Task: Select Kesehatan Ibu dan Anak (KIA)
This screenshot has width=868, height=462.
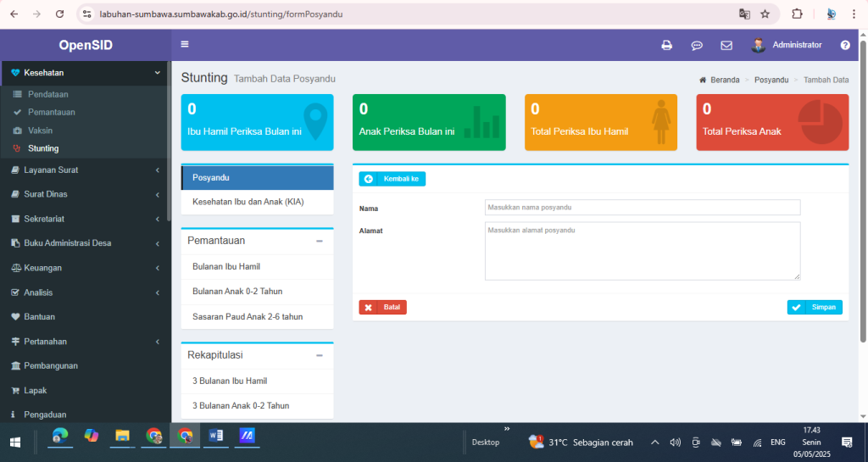Action: pos(258,202)
